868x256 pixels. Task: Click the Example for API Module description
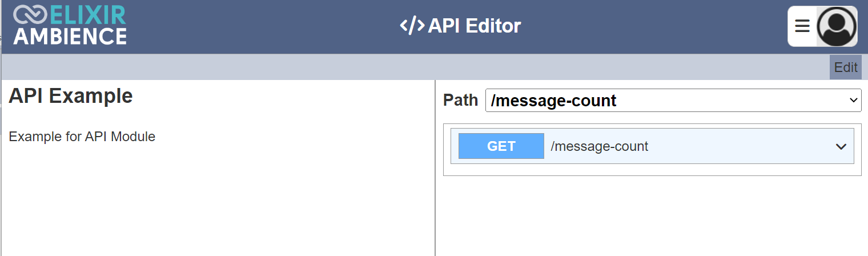coord(82,137)
